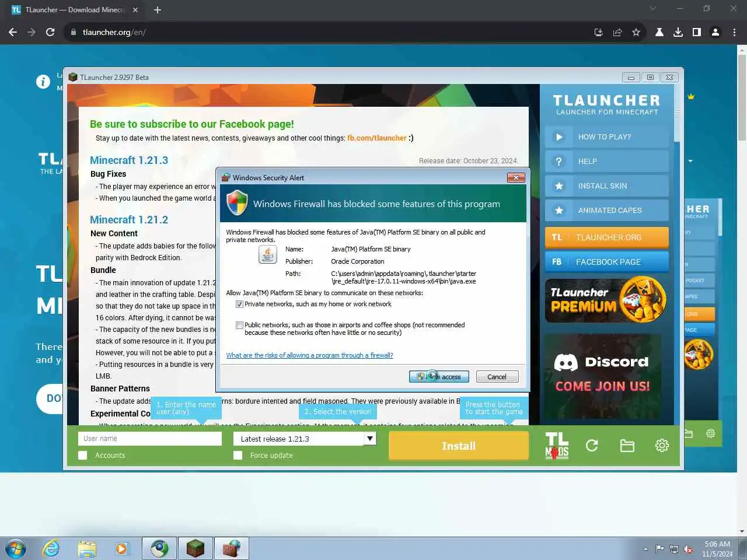Image resolution: width=747 pixels, height=560 pixels.
Task: Show hidden system tray icons
Action: 645,549
